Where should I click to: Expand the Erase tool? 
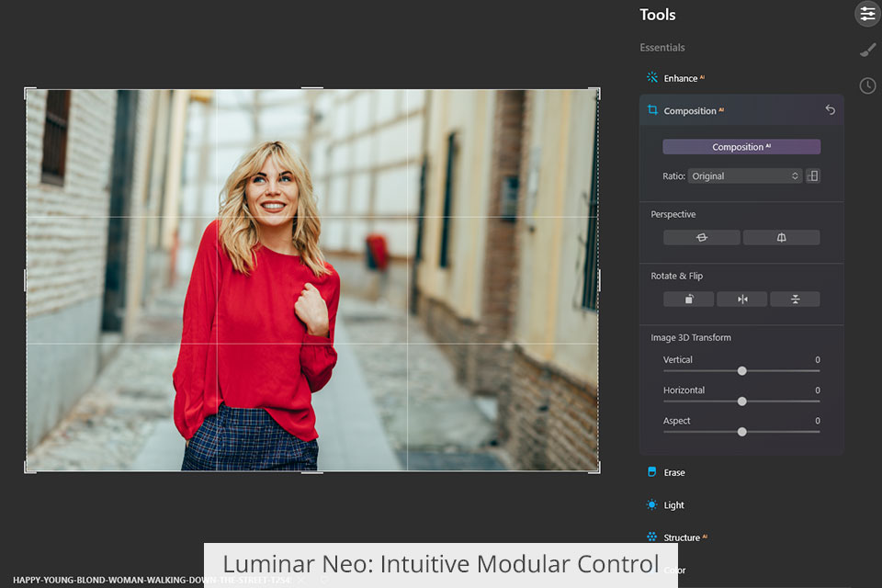coord(674,472)
